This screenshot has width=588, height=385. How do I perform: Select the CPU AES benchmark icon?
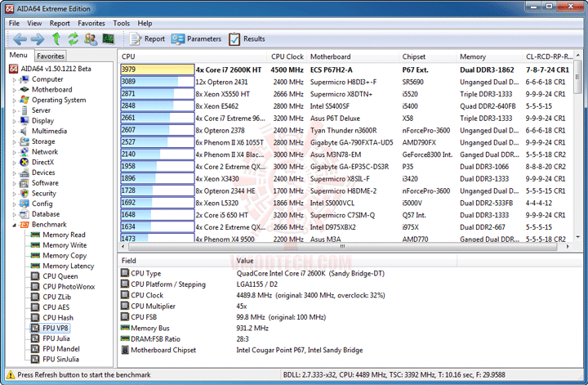click(35, 307)
